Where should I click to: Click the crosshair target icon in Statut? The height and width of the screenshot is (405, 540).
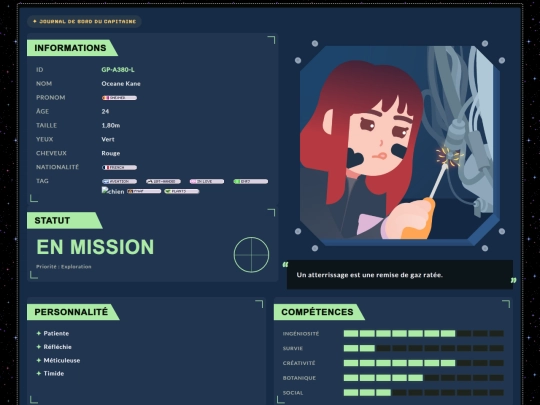251,255
